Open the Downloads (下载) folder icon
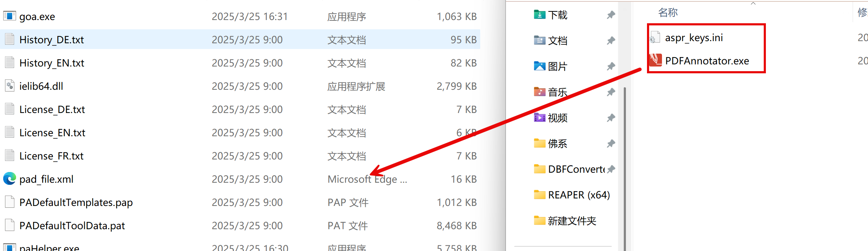This screenshot has height=251, width=868. [x=539, y=15]
